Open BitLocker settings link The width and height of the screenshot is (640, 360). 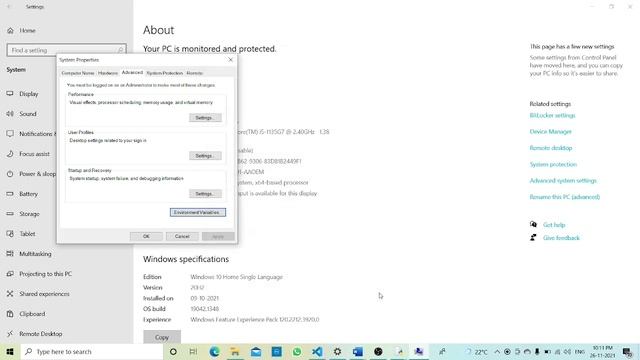(x=552, y=116)
